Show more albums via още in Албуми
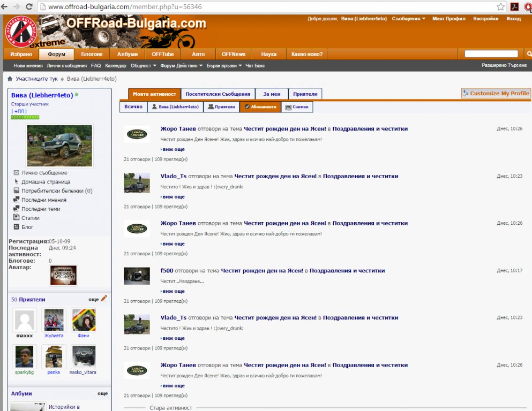532x411 pixels. [x=102, y=393]
